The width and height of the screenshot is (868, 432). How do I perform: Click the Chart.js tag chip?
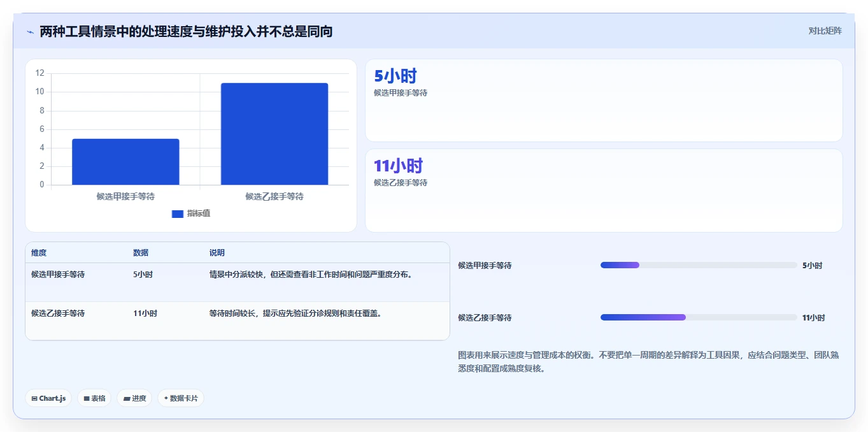coord(48,398)
